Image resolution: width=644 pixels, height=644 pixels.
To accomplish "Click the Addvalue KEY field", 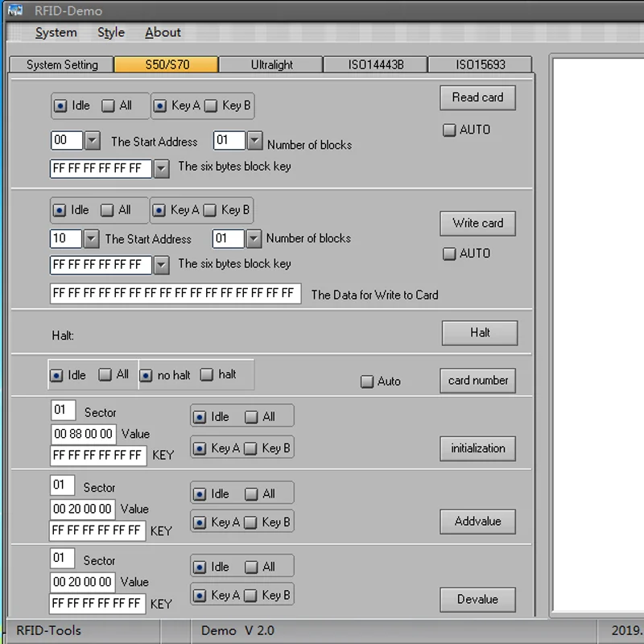I will click(97, 530).
